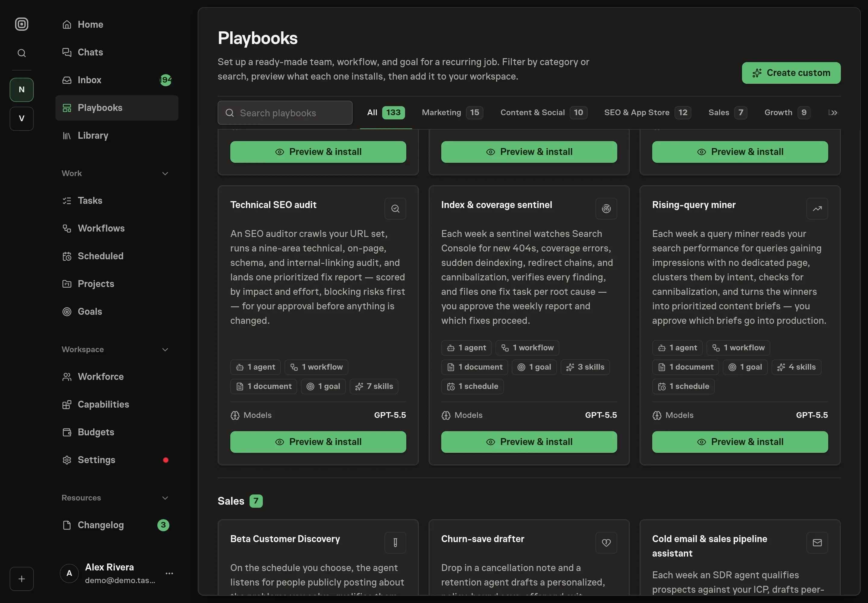The image size is (868, 603).
Task: Go to Tasks
Action: click(x=117, y=200)
